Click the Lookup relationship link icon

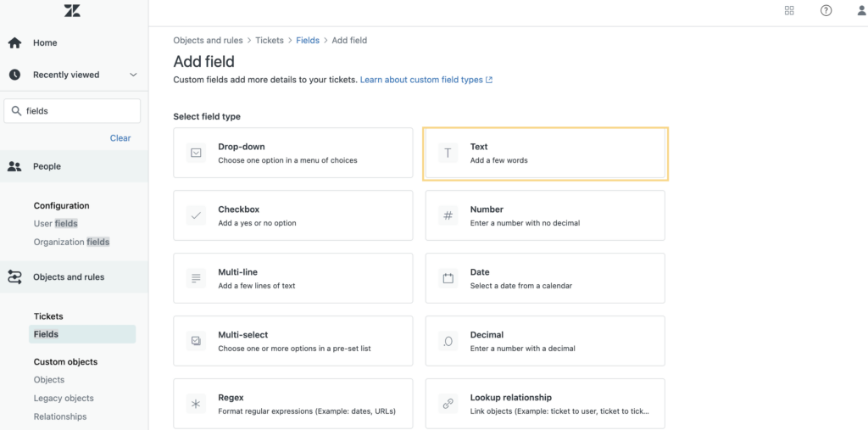coord(448,404)
